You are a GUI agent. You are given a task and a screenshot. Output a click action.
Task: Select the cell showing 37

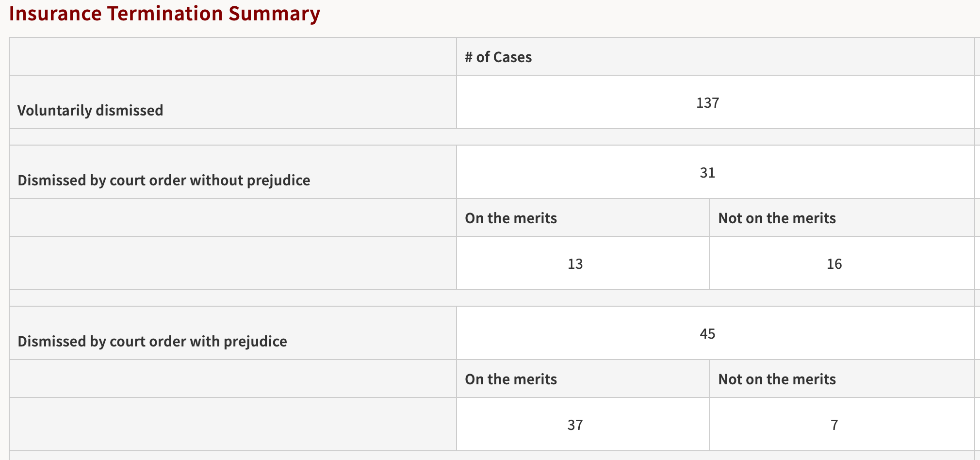[x=583, y=424]
